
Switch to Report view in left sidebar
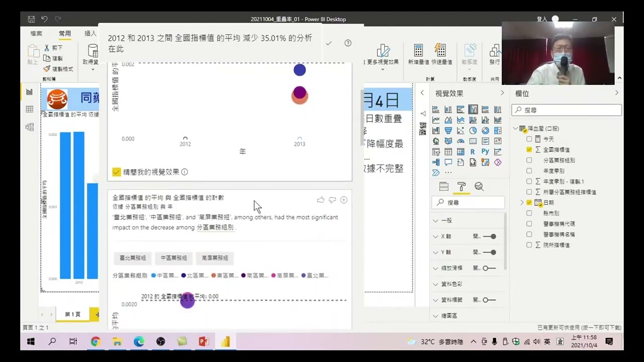[x=29, y=92]
